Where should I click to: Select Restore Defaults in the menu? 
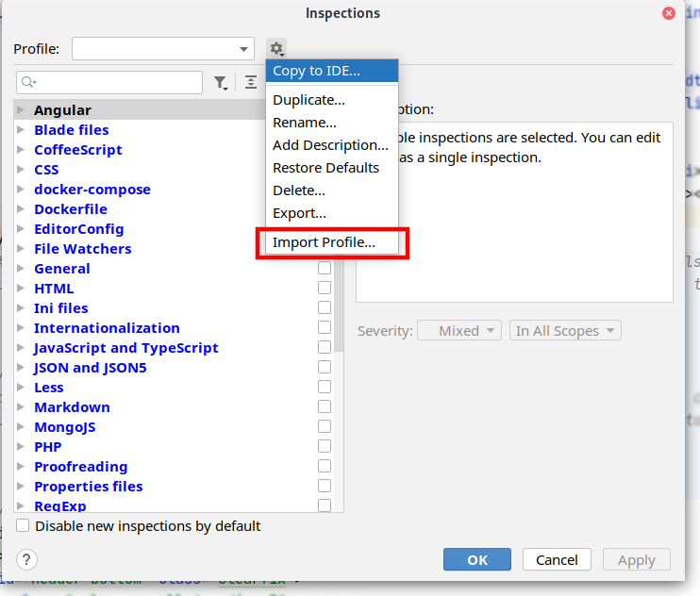325,168
